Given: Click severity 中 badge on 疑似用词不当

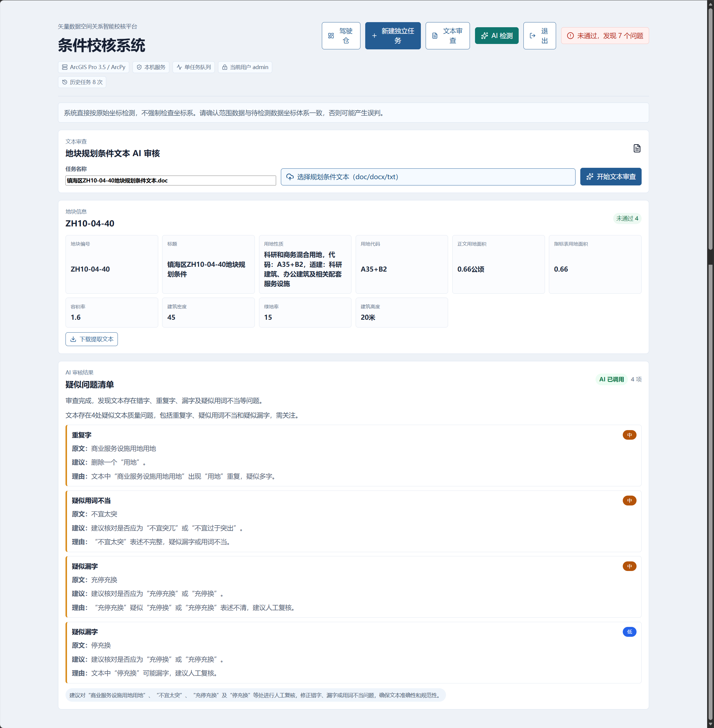Looking at the screenshot, I should point(629,501).
